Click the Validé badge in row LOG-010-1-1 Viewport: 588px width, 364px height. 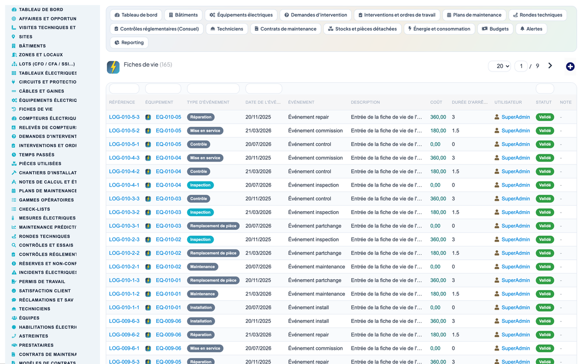pyautogui.click(x=545, y=308)
